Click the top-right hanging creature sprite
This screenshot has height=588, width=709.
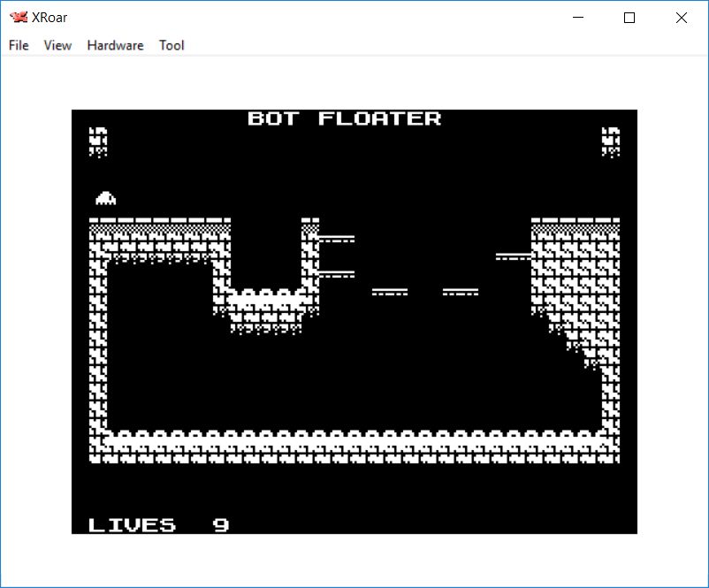pos(610,141)
